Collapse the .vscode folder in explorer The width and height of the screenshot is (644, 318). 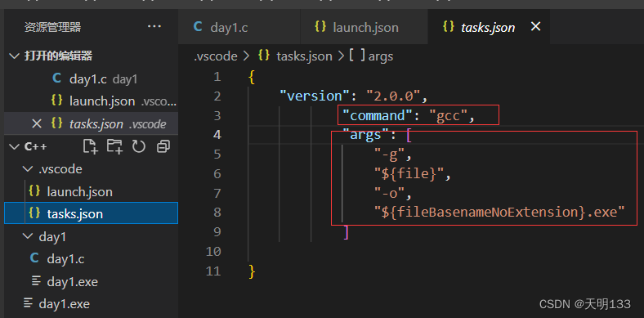(28, 169)
